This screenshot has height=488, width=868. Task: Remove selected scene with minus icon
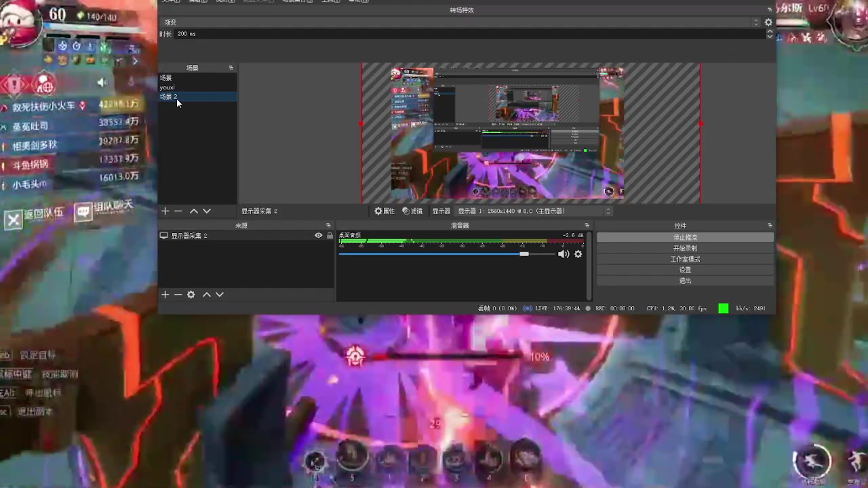click(x=178, y=211)
